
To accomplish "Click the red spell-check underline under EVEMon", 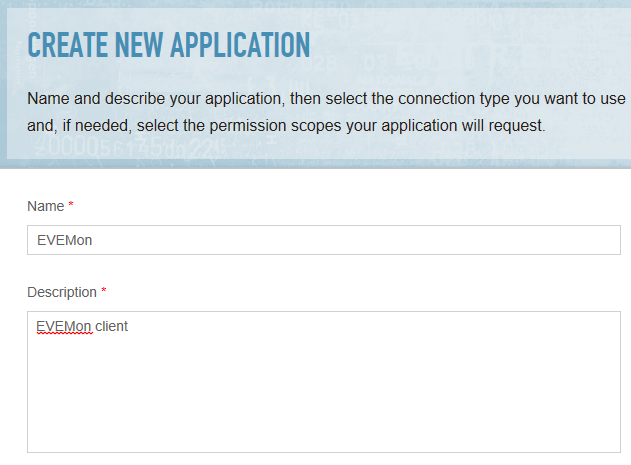I will click(64, 333).
